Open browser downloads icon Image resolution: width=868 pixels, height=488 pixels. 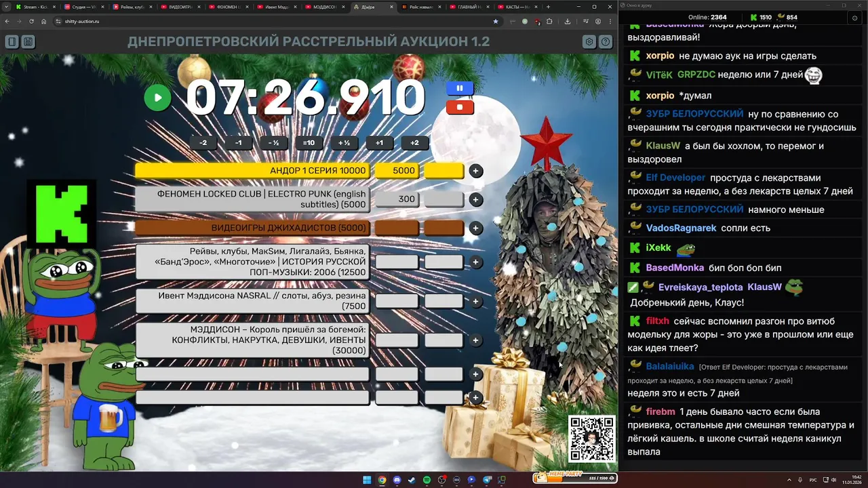(x=567, y=21)
